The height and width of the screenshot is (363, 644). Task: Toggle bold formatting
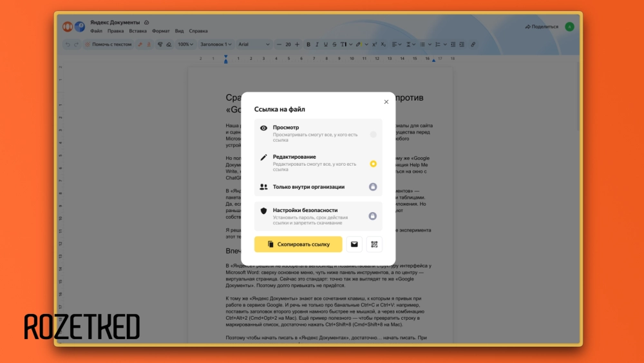click(x=308, y=44)
